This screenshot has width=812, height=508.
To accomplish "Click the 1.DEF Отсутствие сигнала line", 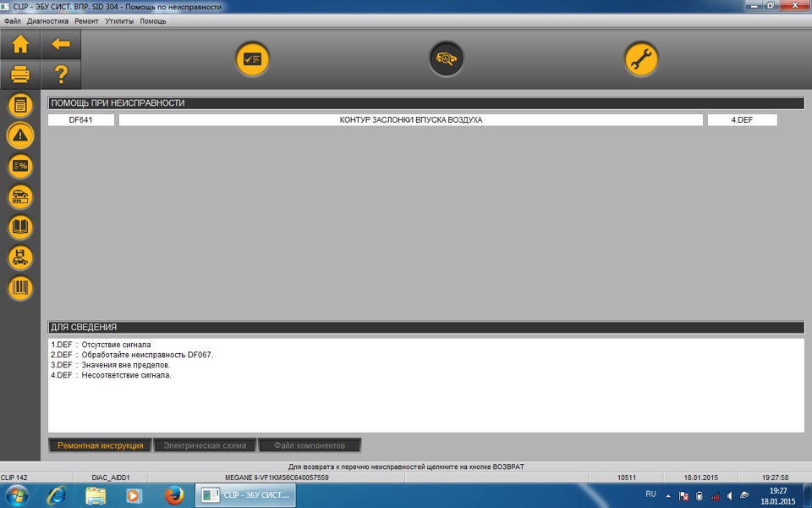I will [x=101, y=345].
